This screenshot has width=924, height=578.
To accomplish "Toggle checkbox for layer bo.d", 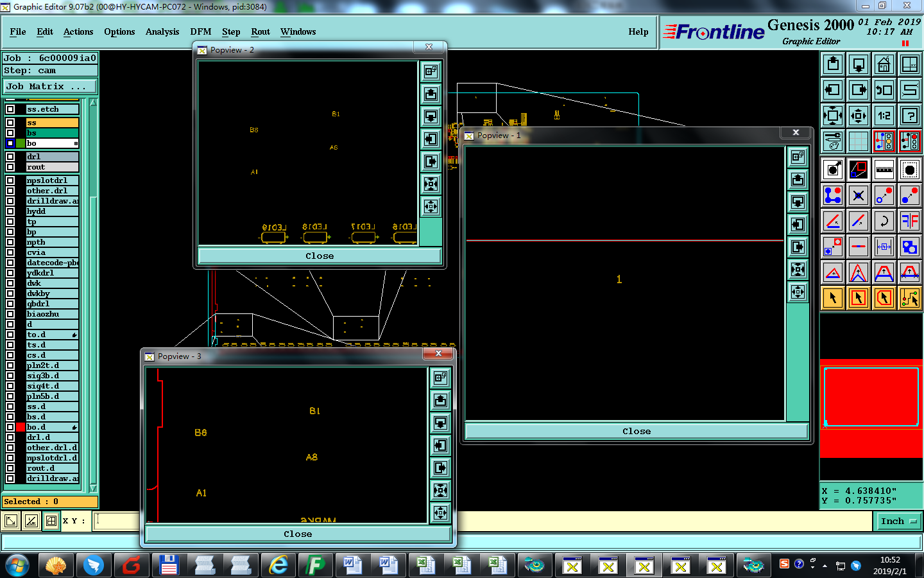I will 10,427.
